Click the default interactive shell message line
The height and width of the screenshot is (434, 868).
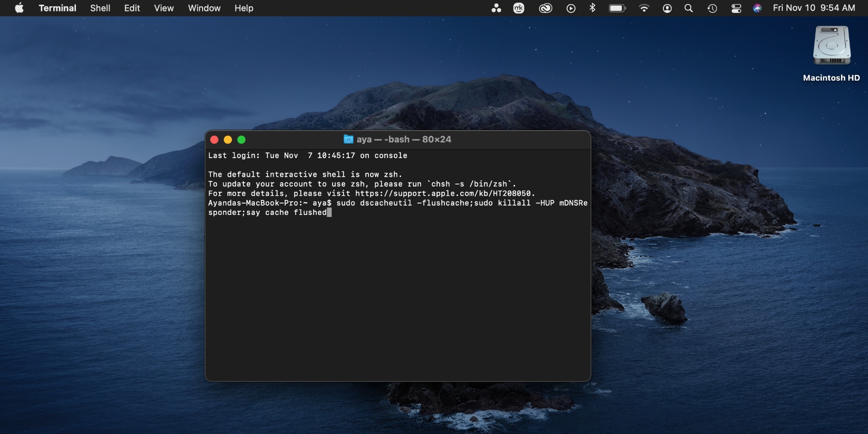pyautogui.click(x=305, y=175)
